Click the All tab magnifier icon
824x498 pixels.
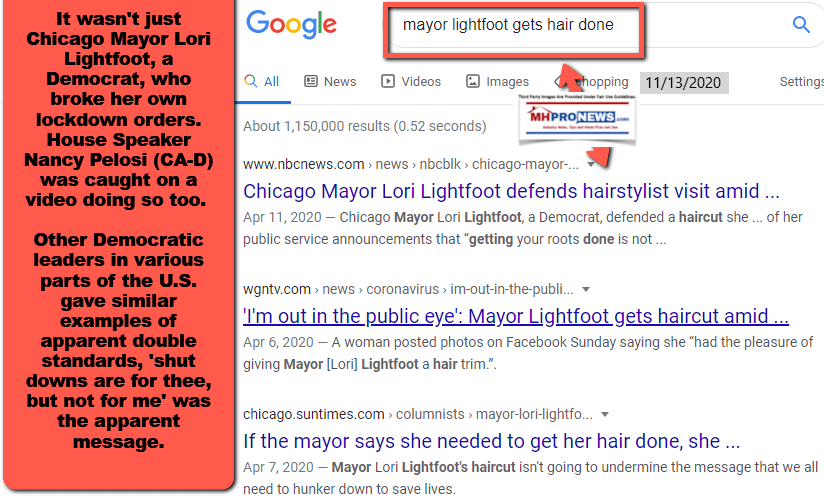[x=250, y=82]
